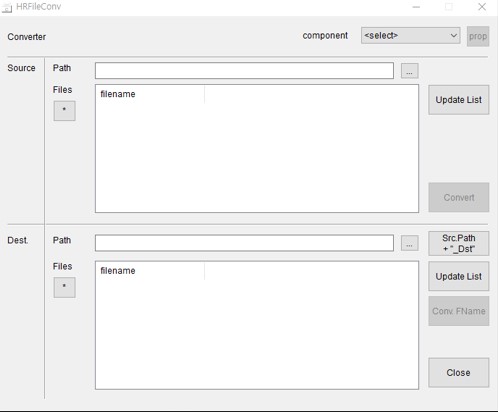Click the Src.Path + "_Dst" button
The width and height of the screenshot is (498, 412).
click(459, 243)
